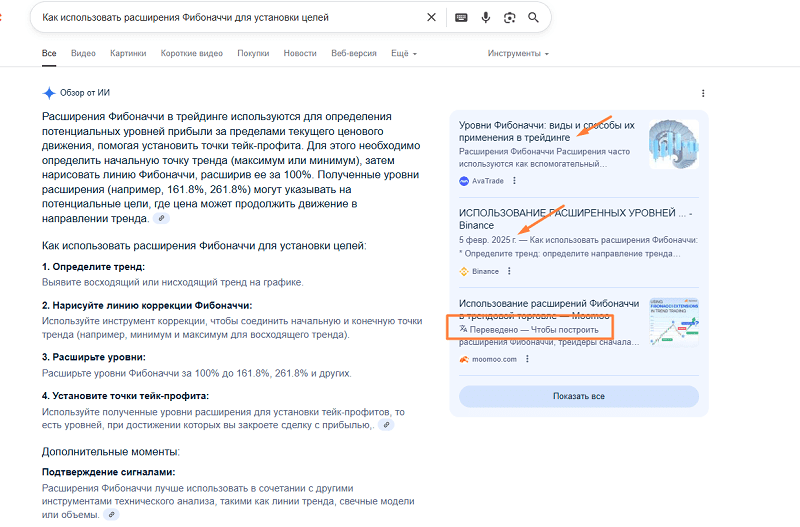Click the '5 февр. 2025 г.' date text

click(487, 240)
